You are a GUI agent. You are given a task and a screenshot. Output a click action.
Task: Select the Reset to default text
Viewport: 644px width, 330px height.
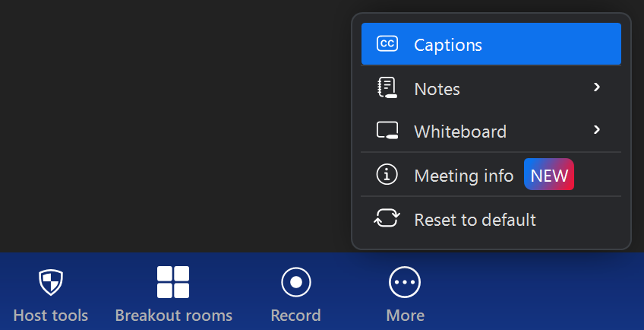475,220
